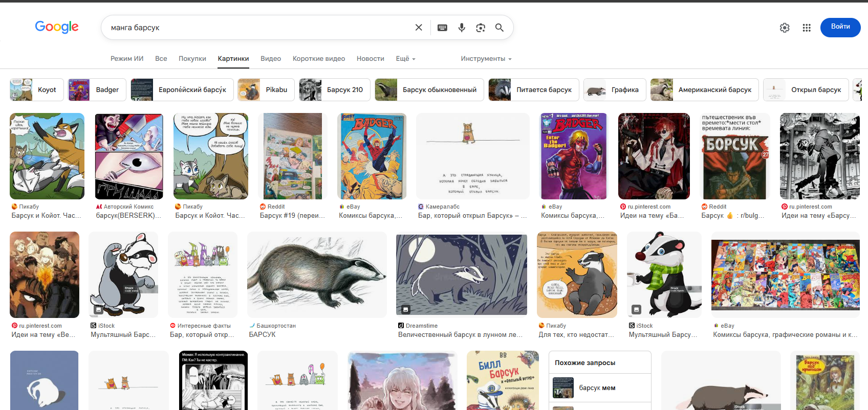Select the Koyot filter chip
This screenshot has width=868, height=410.
pyautogui.click(x=37, y=90)
